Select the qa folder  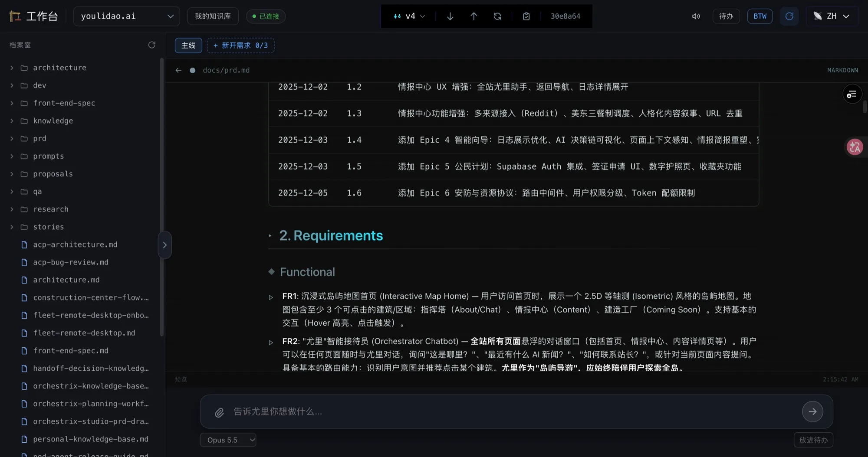[80, 192]
